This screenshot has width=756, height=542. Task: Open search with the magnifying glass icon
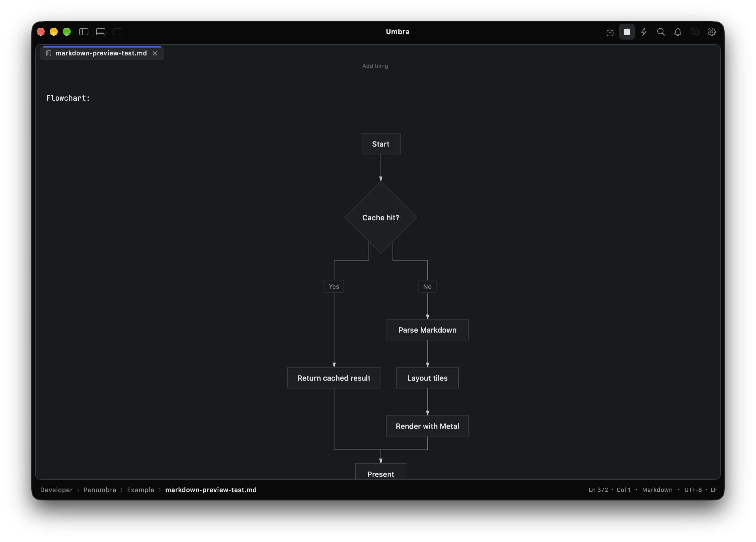661,32
